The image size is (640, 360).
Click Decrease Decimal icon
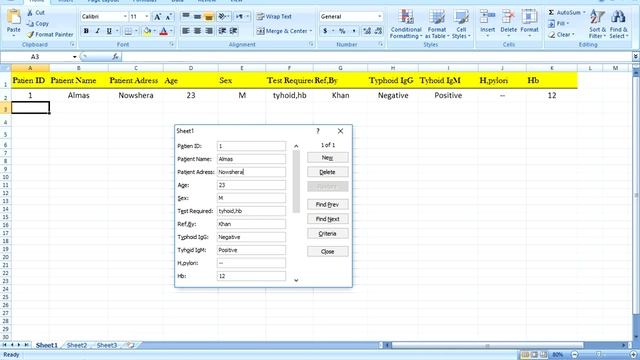point(378,31)
